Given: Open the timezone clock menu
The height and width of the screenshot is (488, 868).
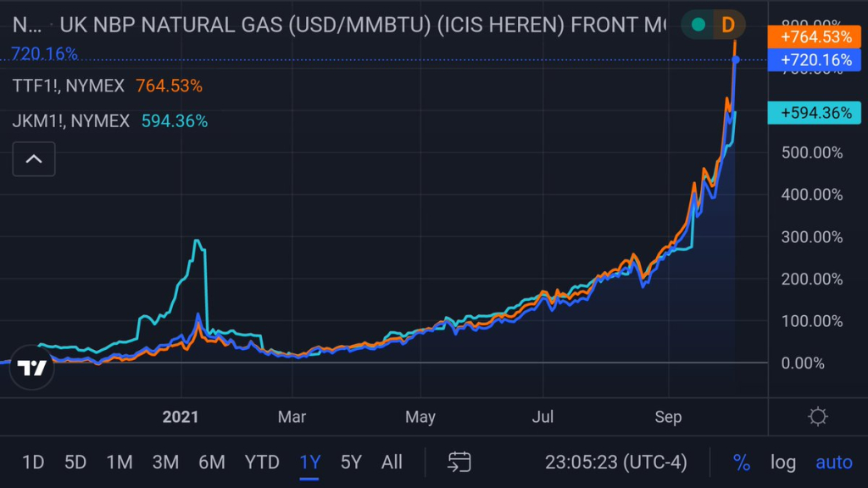Looking at the screenshot, I should click(615, 462).
